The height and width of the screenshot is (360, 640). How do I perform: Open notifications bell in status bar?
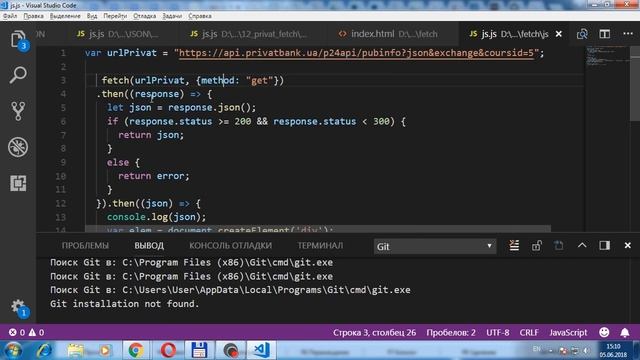pyautogui.click(x=624, y=333)
